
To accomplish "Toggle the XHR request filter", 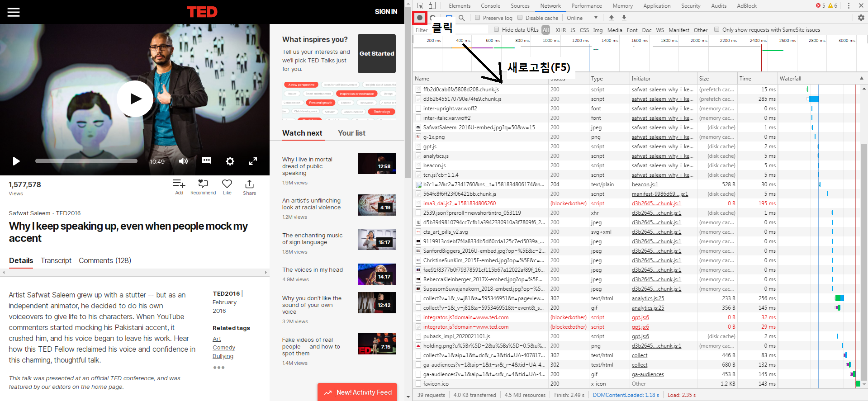I will (x=560, y=30).
